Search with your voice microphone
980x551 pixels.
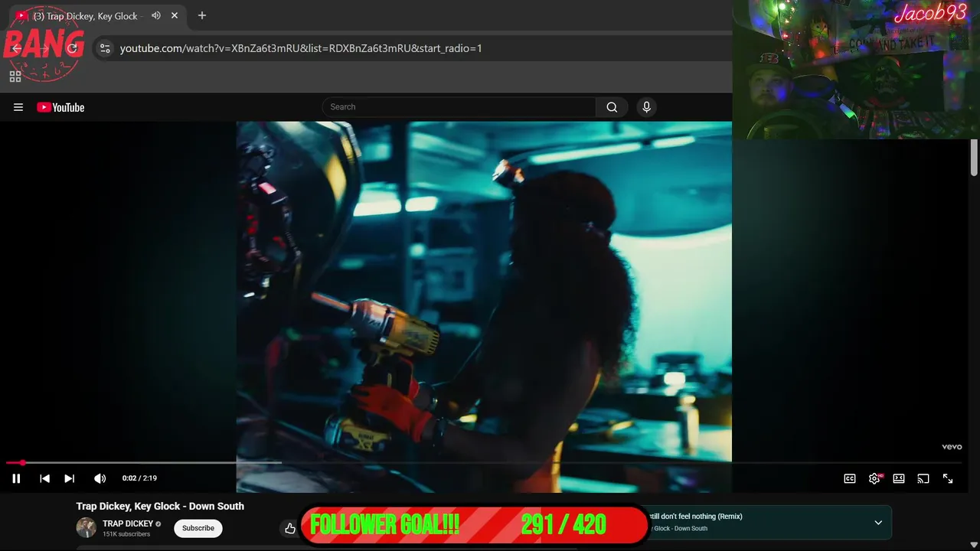click(x=646, y=107)
